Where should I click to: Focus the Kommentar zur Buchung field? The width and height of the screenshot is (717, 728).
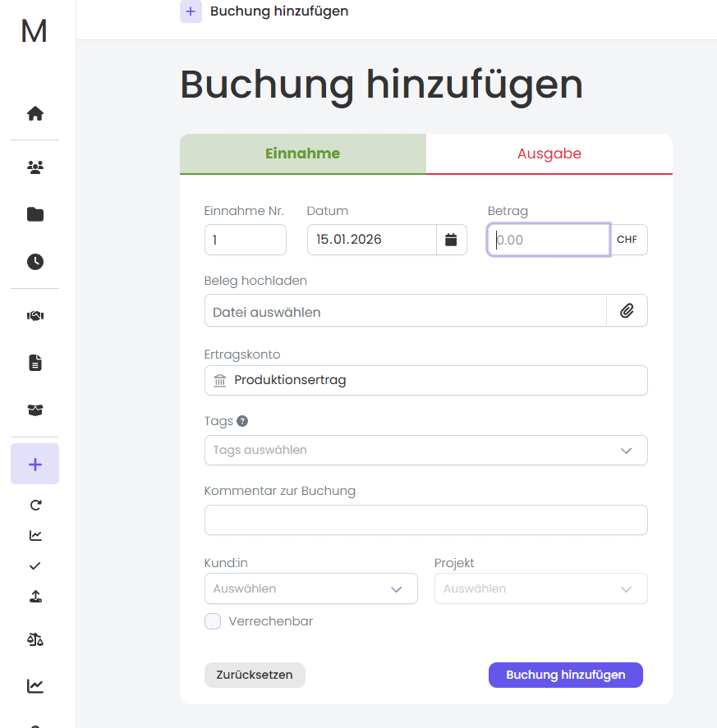(425, 520)
